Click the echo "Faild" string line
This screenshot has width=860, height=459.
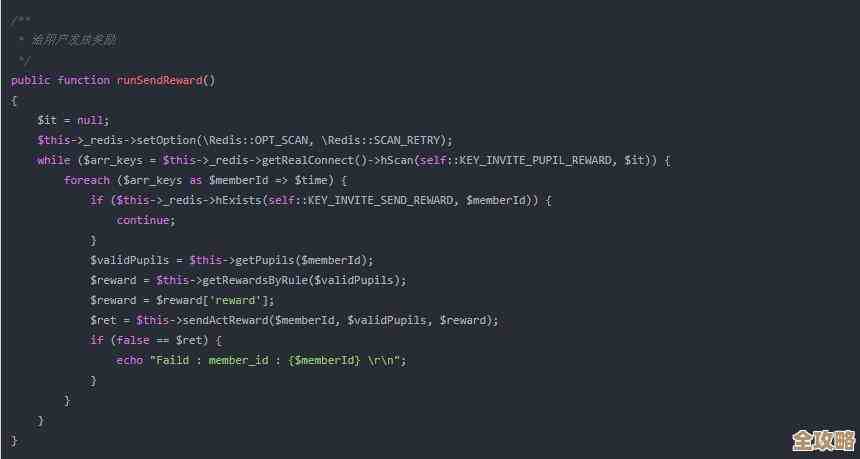(262, 360)
